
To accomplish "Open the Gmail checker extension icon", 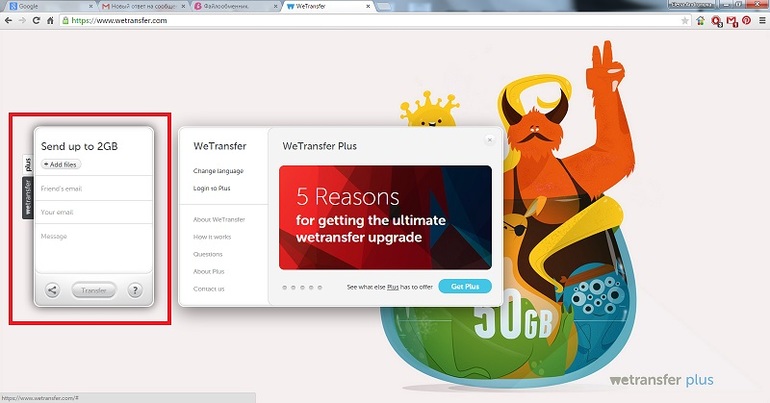I will [x=732, y=21].
